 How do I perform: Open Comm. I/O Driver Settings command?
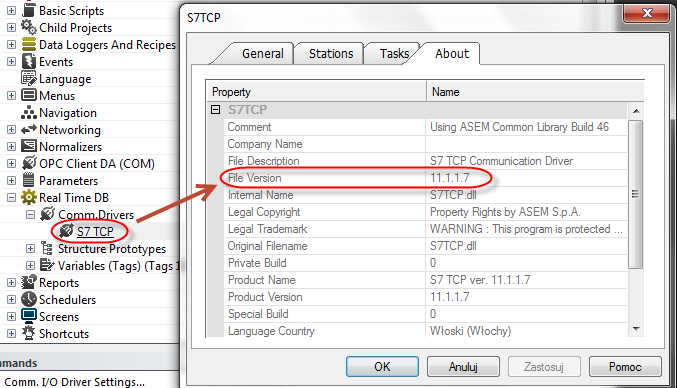[75, 382]
